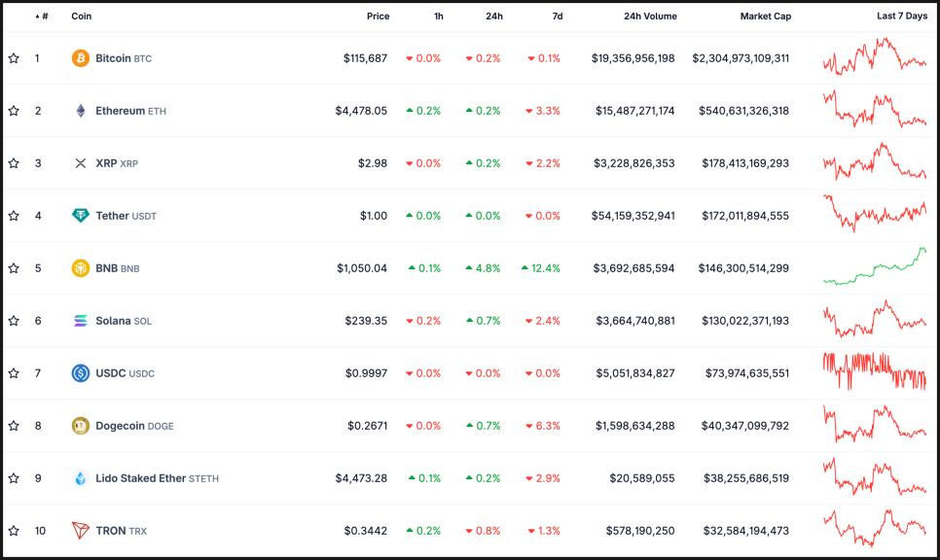Viewport: 940px width, 560px height.
Task: Click the XRP coin logo
Action: pyautogui.click(x=81, y=163)
